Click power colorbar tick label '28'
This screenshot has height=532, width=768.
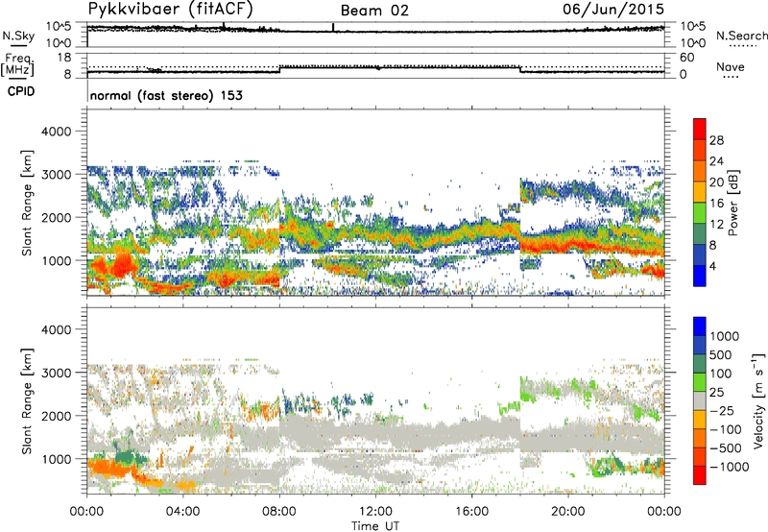(716, 140)
